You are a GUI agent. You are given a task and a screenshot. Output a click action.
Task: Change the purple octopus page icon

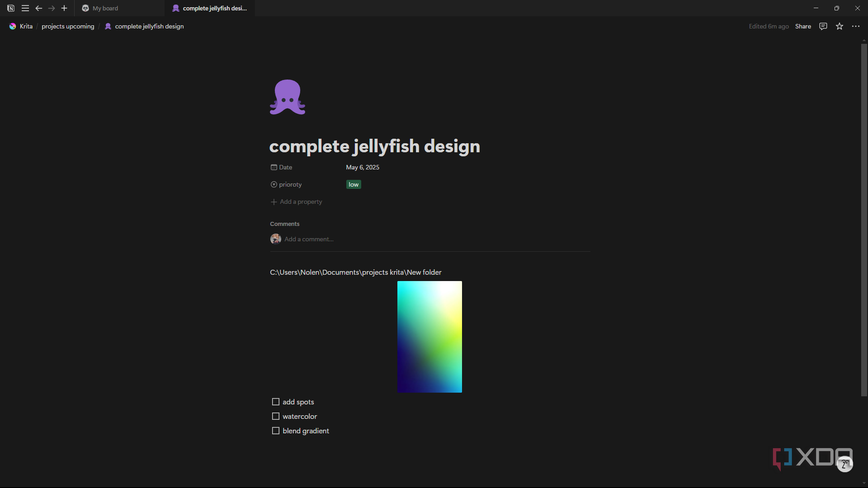coord(288,97)
